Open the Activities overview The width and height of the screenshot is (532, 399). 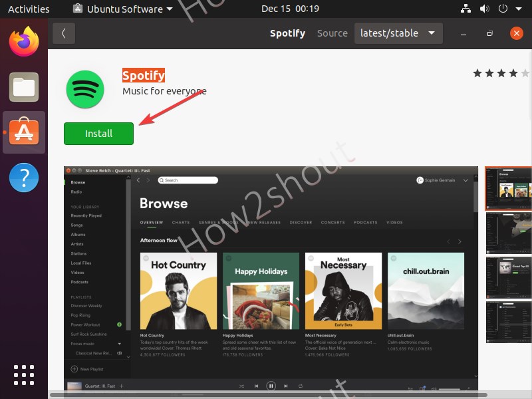(29, 9)
